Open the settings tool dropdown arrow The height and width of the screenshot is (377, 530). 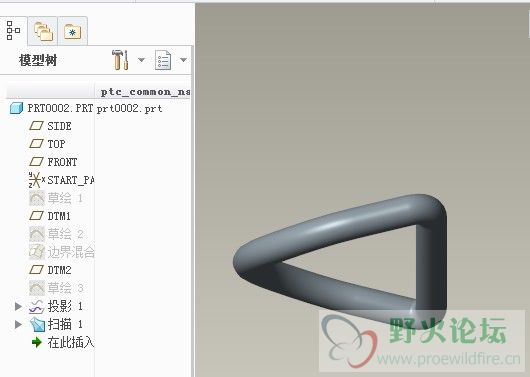point(142,60)
